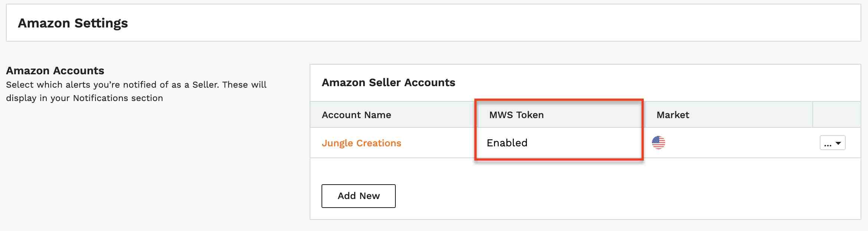Click the Add New button
This screenshot has width=868, height=231.
click(358, 196)
